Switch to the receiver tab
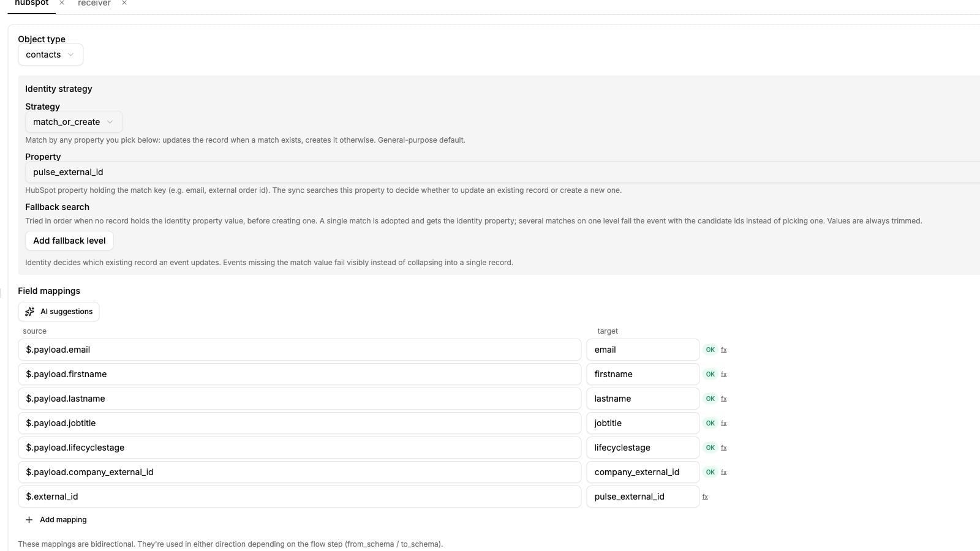Image resolution: width=980 pixels, height=551 pixels. tap(94, 3)
